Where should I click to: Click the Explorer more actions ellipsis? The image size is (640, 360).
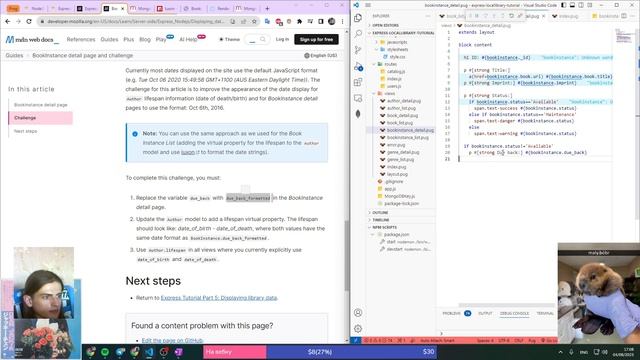[x=428, y=16]
